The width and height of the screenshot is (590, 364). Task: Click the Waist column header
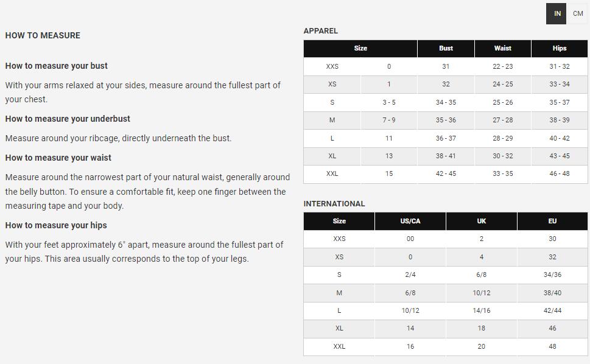[x=502, y=48]
